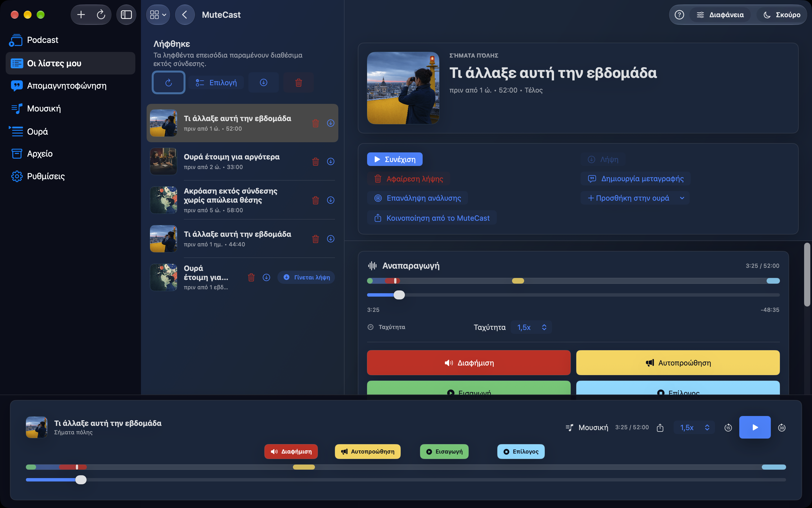Screen dimensions: 812x508
Task: Click download-all icon in Λήφθηκε toolbar
Action: [263, 82]
